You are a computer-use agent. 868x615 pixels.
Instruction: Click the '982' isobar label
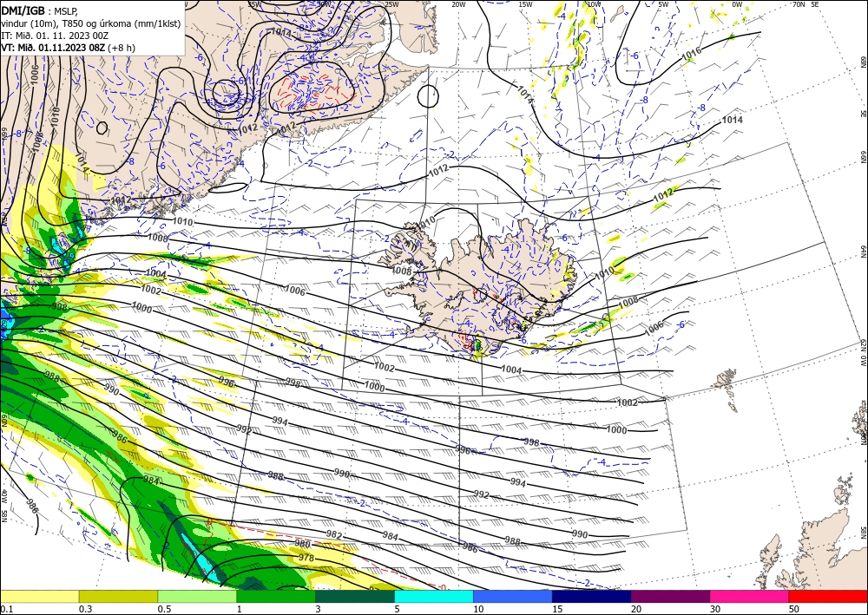tap(334, 535)
